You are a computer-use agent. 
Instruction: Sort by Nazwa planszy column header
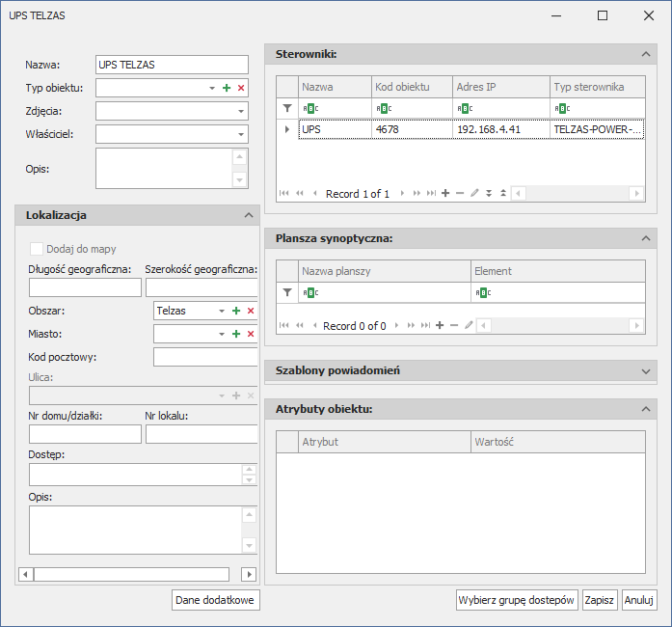(385, 271)
